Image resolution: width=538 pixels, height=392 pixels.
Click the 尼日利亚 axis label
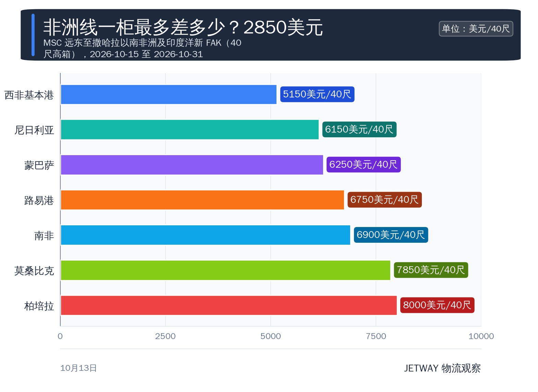pyautogui.click(x=34, y=130)
